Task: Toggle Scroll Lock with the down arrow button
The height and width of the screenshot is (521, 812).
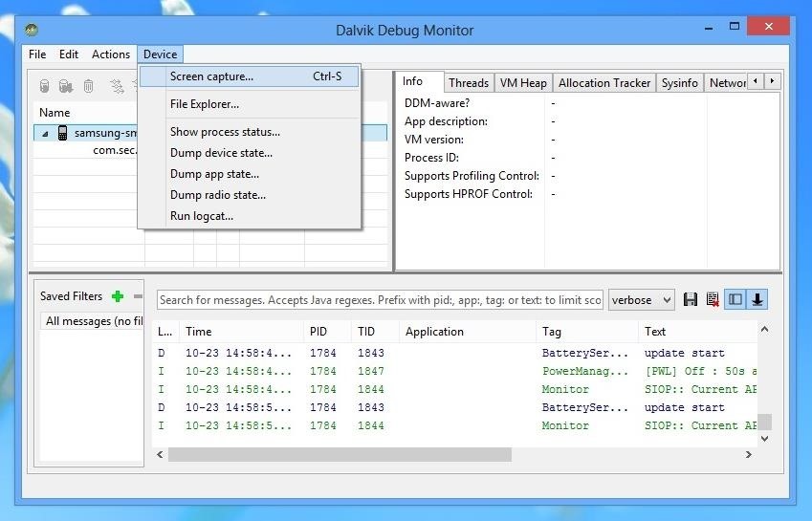Action: point(757,299)
